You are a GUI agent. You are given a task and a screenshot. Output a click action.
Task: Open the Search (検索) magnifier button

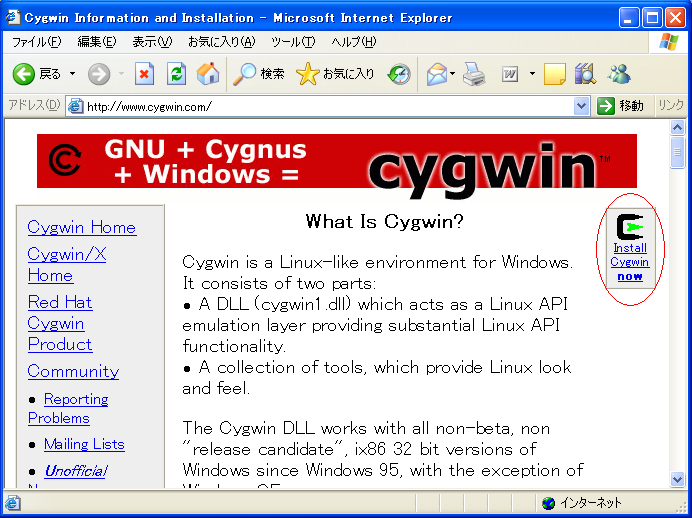[259, 74]
